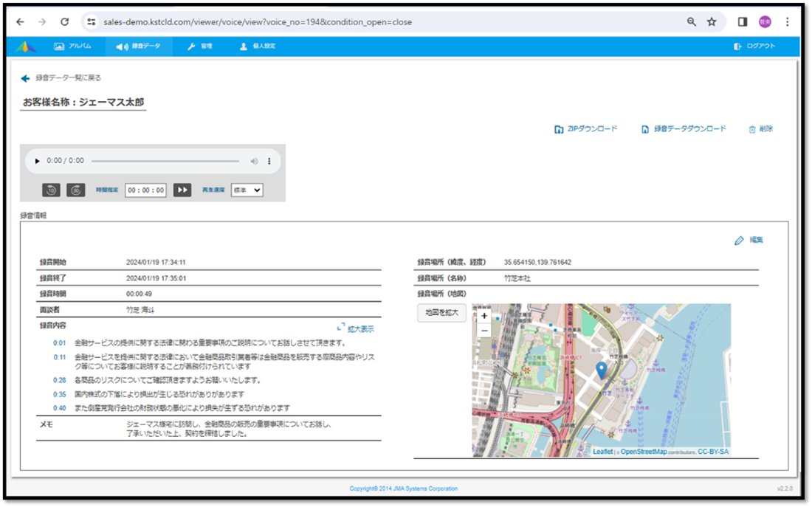Open the 管理 (wrench) menu
The image size is (812, 507).
pyautogui.click(x=200, y=46)
